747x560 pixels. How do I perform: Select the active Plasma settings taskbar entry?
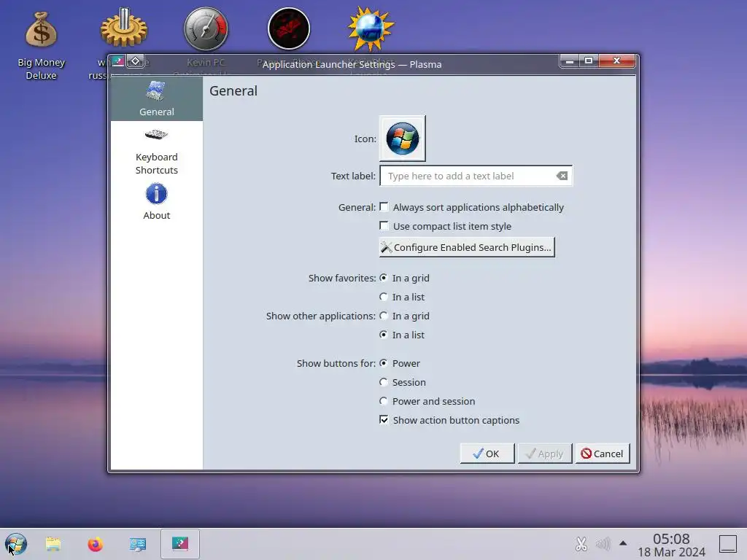tap(180, 544)
